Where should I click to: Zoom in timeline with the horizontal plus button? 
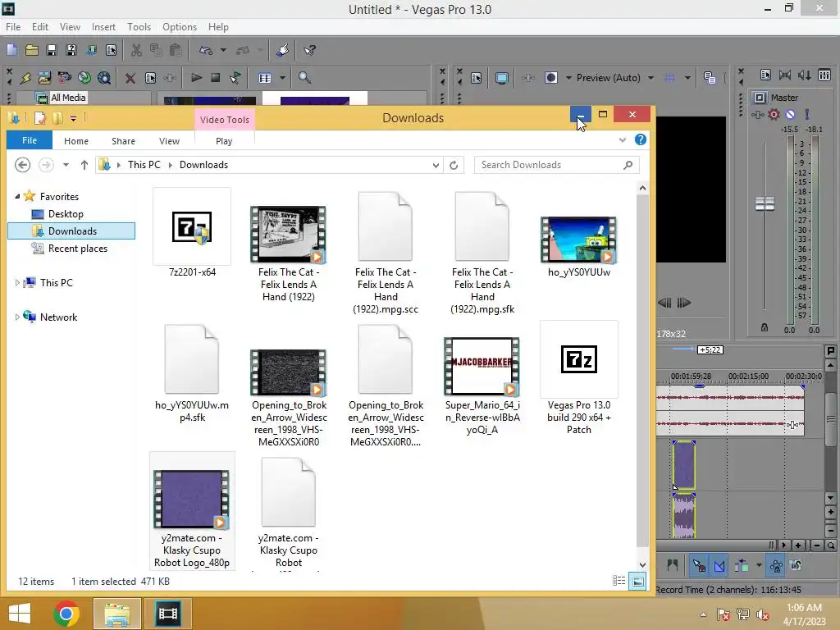[x=798, y=546]
